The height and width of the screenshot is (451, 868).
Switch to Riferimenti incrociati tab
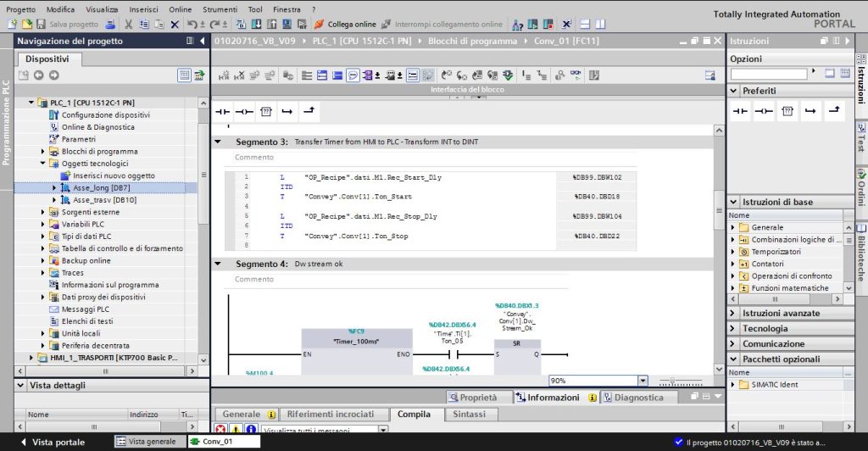coord(331,414)
